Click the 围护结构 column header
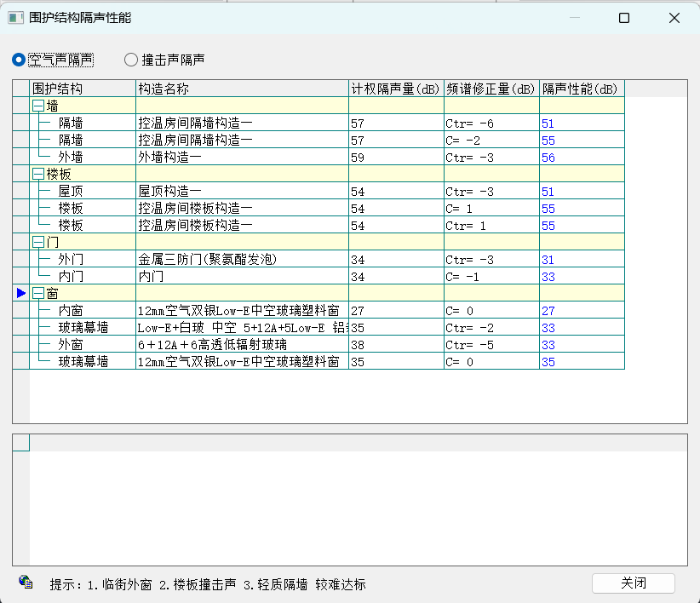This screenshot has height=603, width=700. click(x=83, y=89)
